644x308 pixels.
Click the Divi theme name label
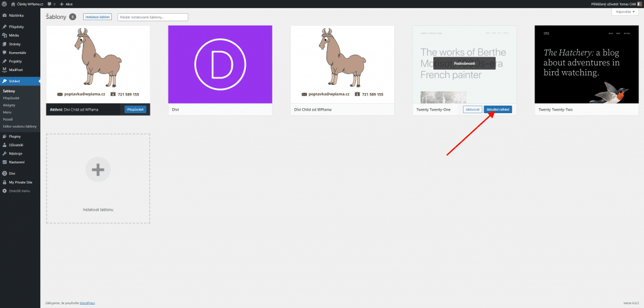click(176, 109)
